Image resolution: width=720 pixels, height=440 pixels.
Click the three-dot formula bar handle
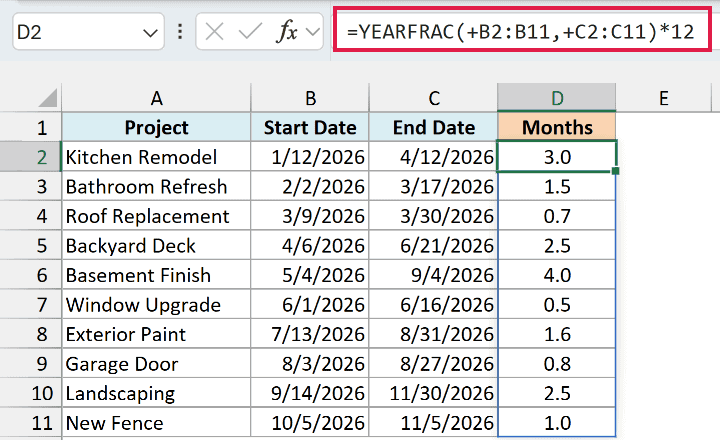pyautogui.click(x=180, y=32)
